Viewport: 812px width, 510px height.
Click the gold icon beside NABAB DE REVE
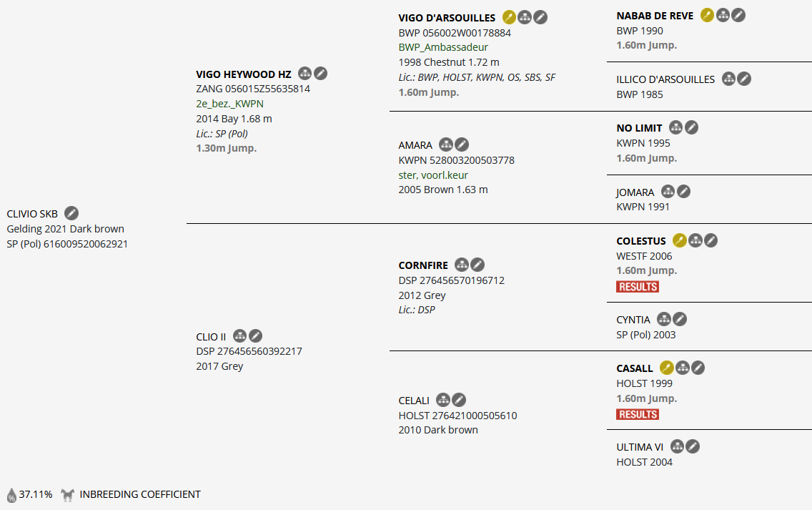(x=707, y=15)
